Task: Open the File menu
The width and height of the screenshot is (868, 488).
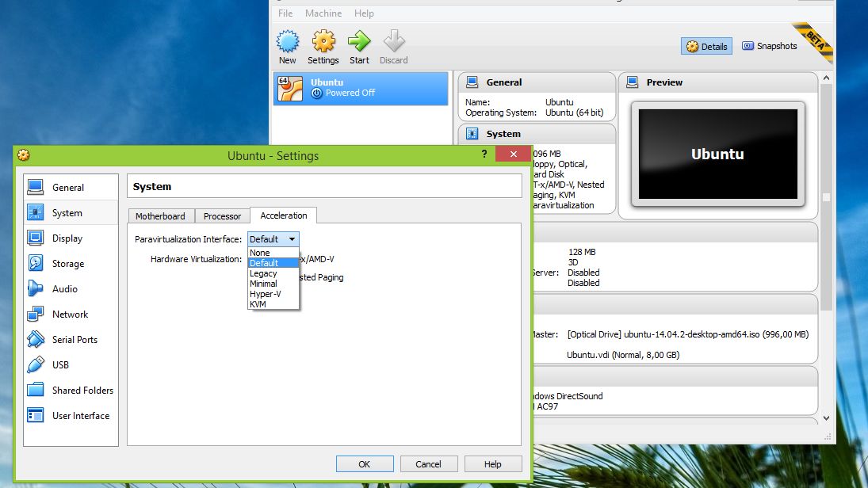Action: (285, 13)
